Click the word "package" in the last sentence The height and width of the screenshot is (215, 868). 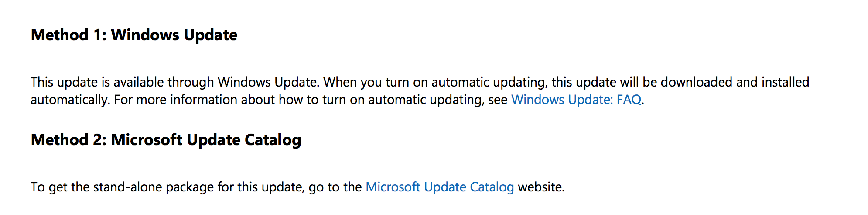pos(190,187)
